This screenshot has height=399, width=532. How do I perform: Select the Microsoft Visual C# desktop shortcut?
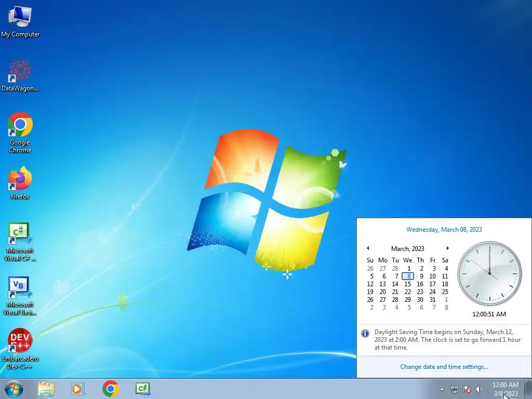[20, 242]
